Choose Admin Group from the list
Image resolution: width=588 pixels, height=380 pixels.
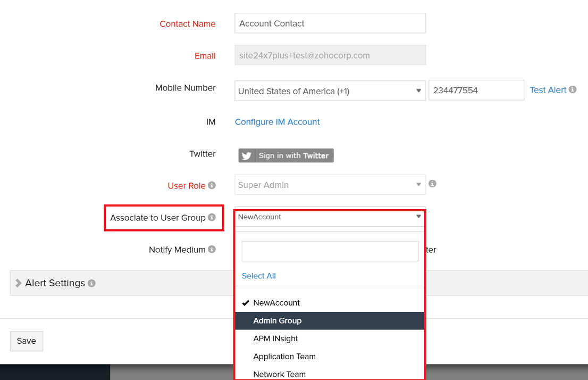[330, 321]
